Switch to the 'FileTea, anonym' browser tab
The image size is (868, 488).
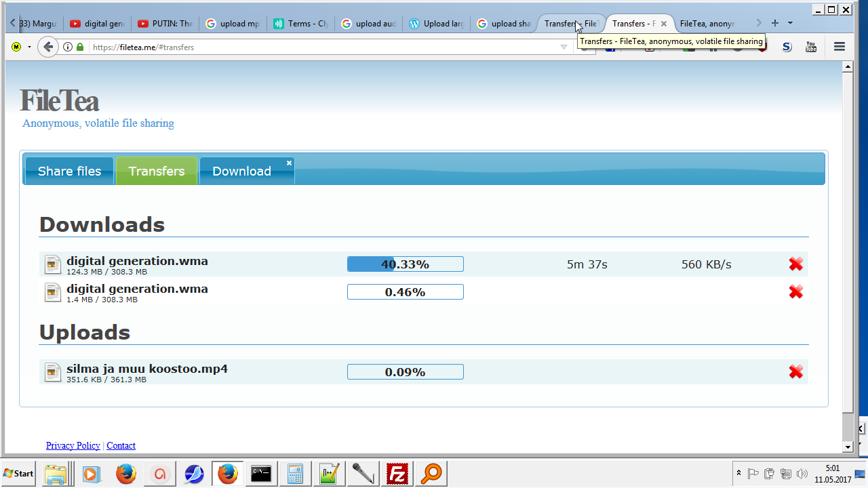click(708, 23)
